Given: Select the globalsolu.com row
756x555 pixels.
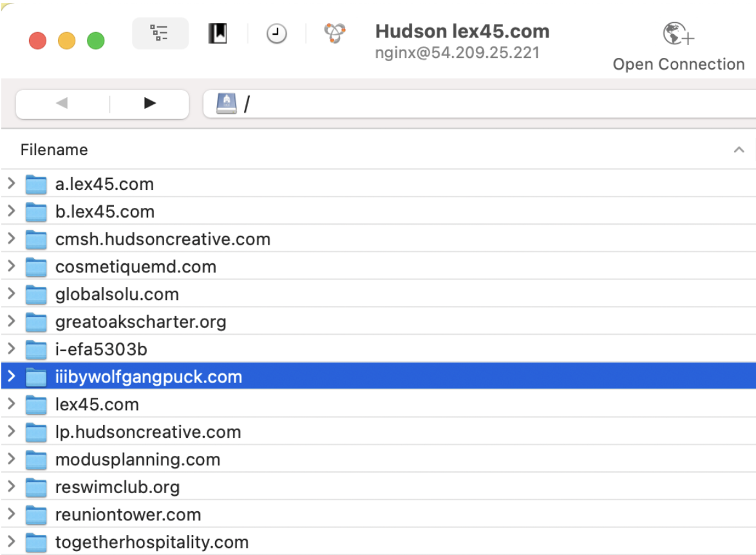Looking at the screenshot, I should click(x=379, y=294).
